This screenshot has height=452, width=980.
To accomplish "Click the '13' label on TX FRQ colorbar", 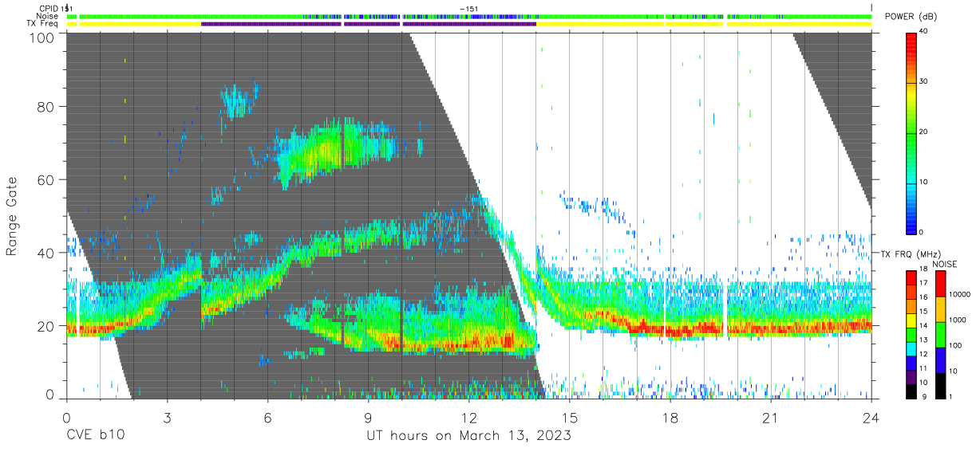I will tap(923, 340).
